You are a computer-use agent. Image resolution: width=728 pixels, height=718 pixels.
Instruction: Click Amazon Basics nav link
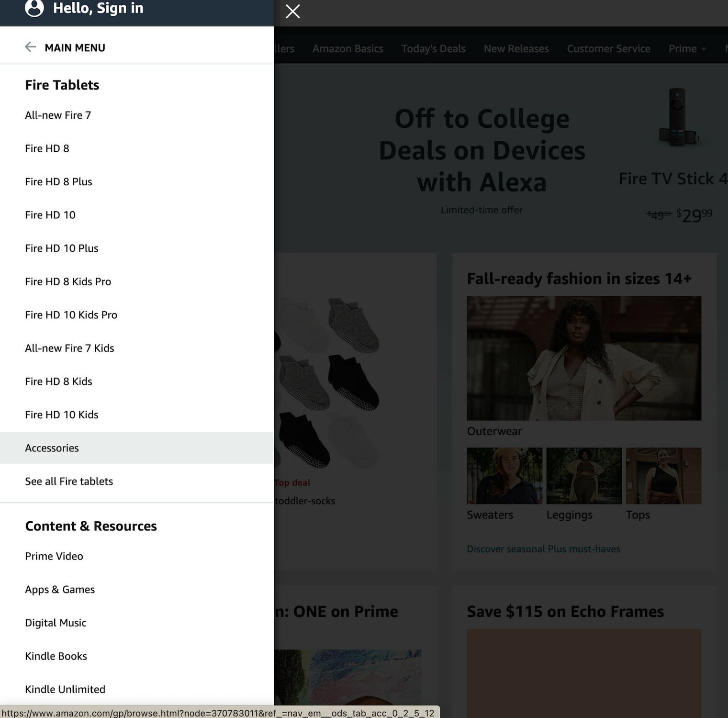pos(347,48)
